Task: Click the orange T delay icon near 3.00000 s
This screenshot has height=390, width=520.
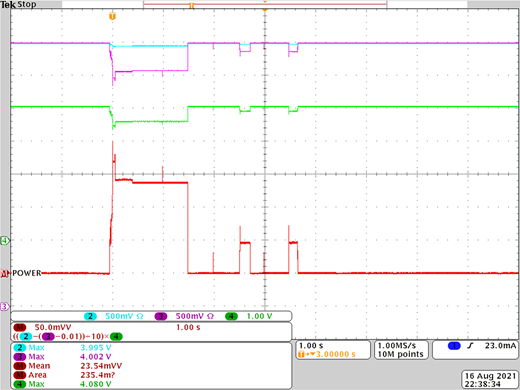Action: point(301,354)
